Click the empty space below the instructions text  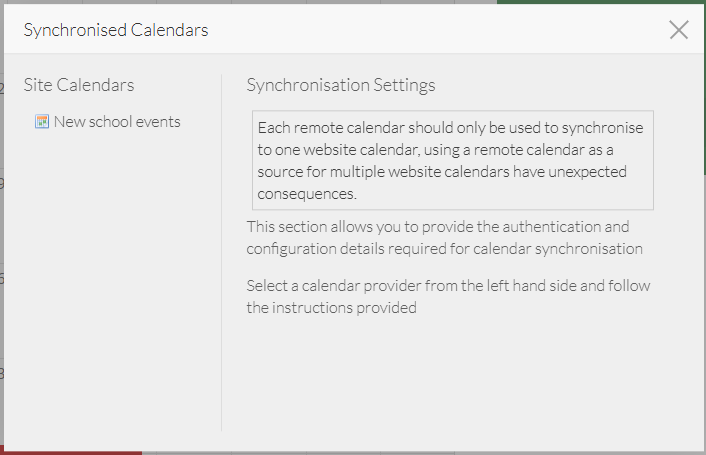(450, 380)
